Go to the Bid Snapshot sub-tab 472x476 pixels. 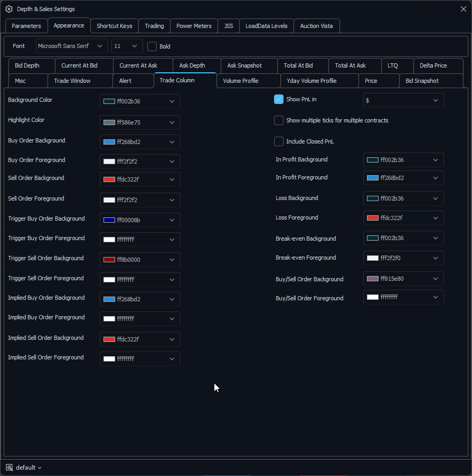coord(422,81)
